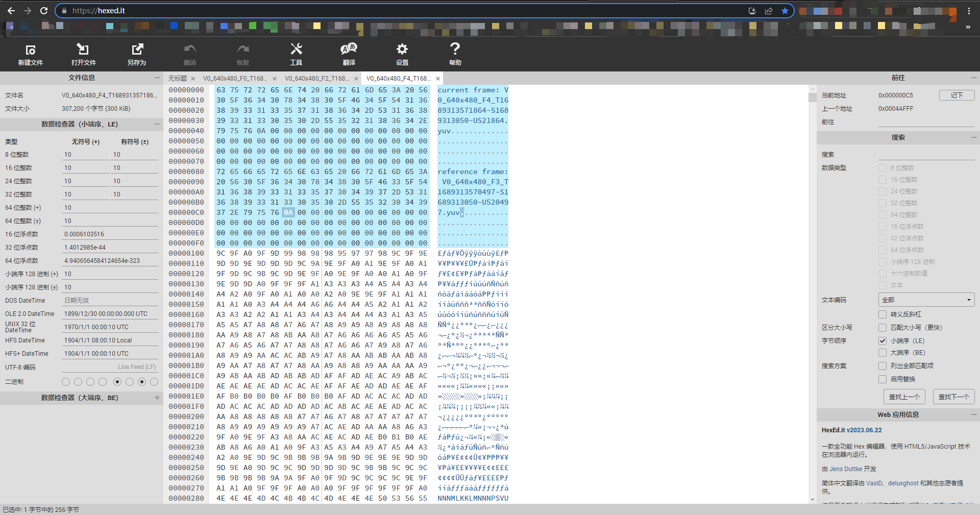Uncheck 小端序 (LE) byte order
Screen dimensions: 980x515
click(x=883, y=341)
